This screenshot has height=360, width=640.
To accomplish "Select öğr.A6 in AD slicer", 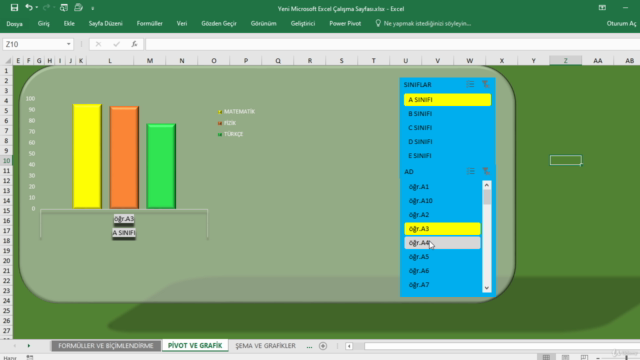I will (442, 271).
